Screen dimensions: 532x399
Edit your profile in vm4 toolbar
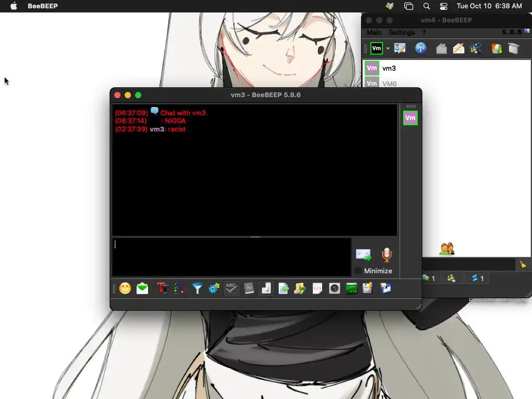400,48
